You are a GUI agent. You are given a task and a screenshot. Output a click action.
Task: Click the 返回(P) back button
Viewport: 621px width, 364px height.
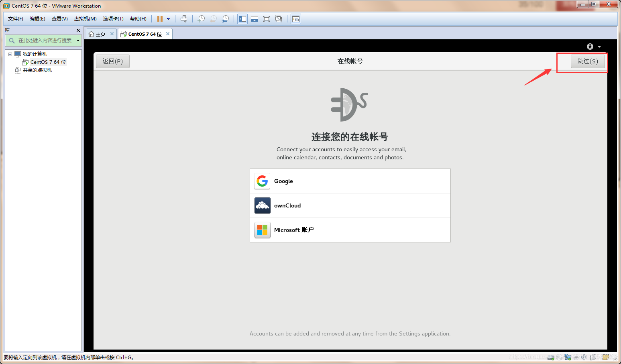click(x=113, y=61)
